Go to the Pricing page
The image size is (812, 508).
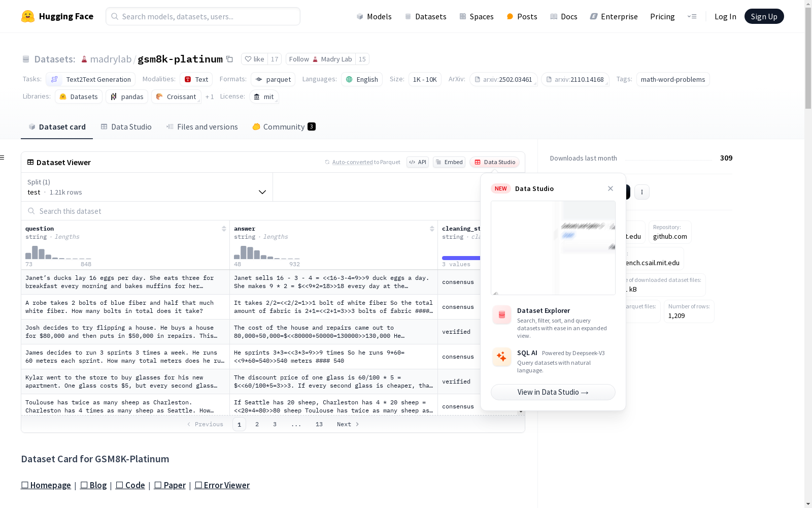tap(662, 16)
